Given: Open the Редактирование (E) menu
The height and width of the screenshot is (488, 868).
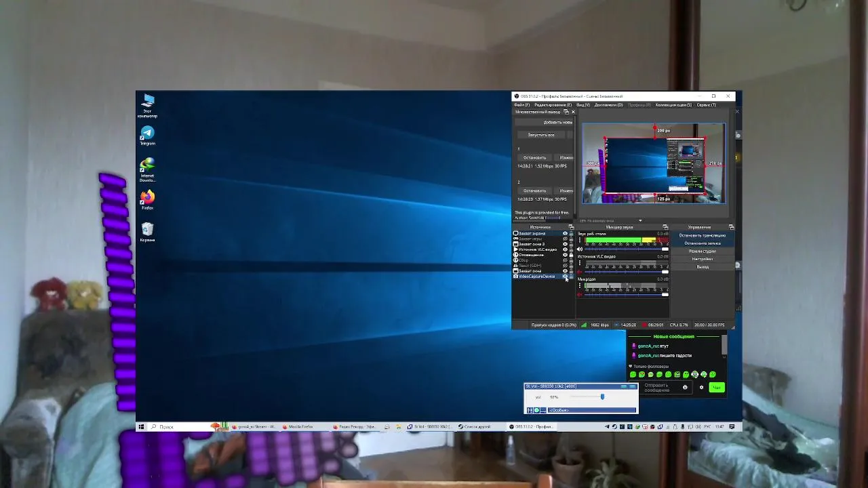Looking at the screenshot, I should [553, 105].
